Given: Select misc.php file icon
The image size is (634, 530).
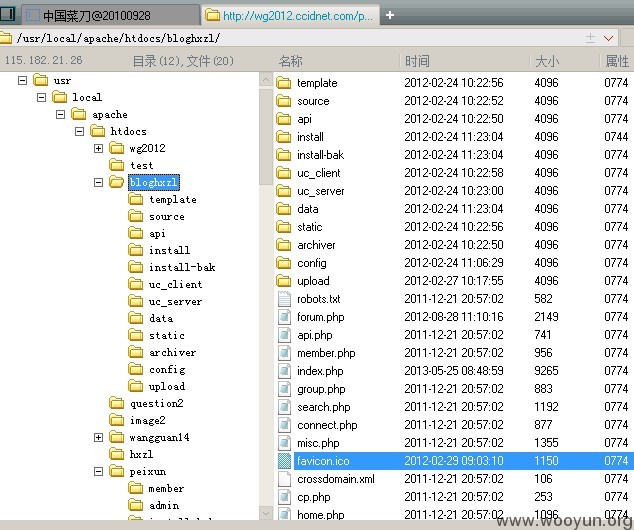Looking at the screenshot, I should 284,443.
